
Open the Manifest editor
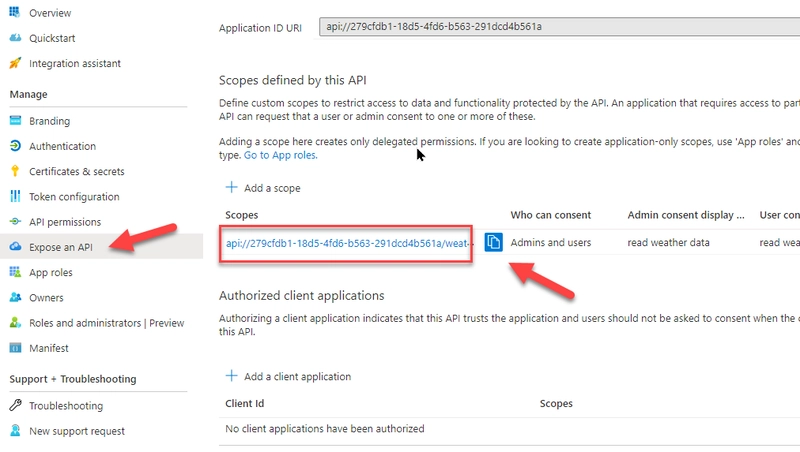pos(48,348)
